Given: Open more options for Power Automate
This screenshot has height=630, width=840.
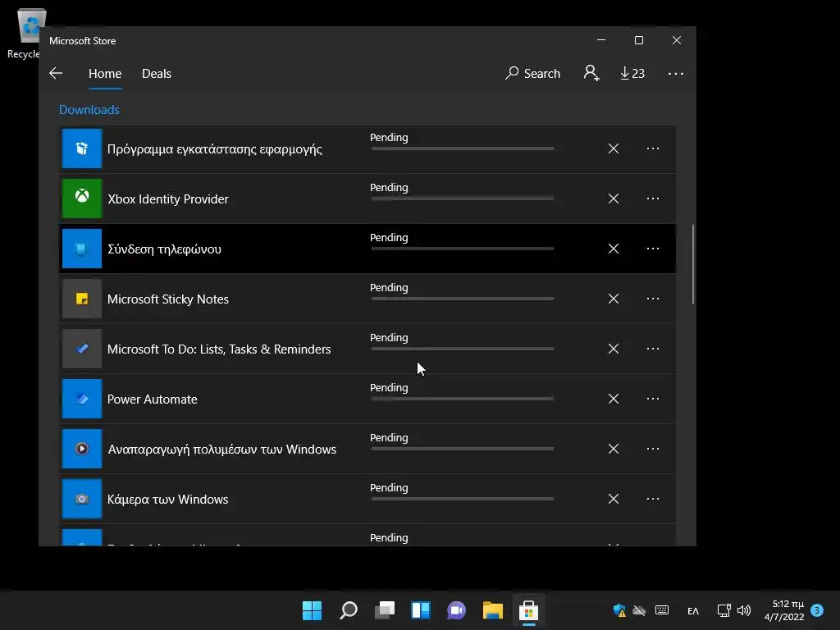Looking at the screenshot, I should coord(652,399).
